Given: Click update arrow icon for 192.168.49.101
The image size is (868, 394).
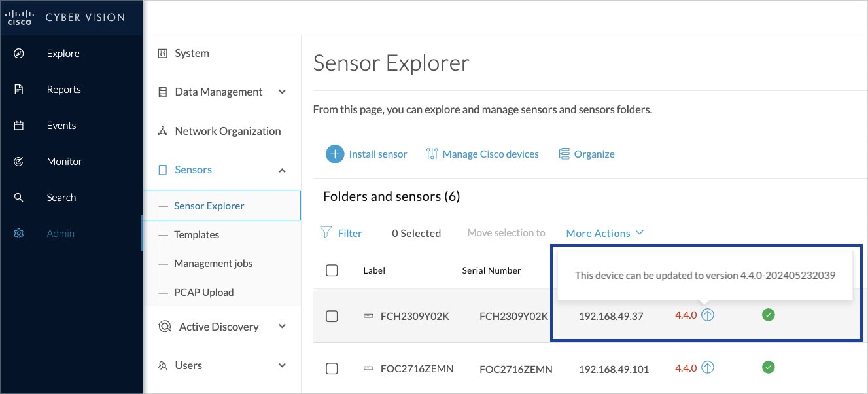Looking at the screenshot, I should pos(708,368).
